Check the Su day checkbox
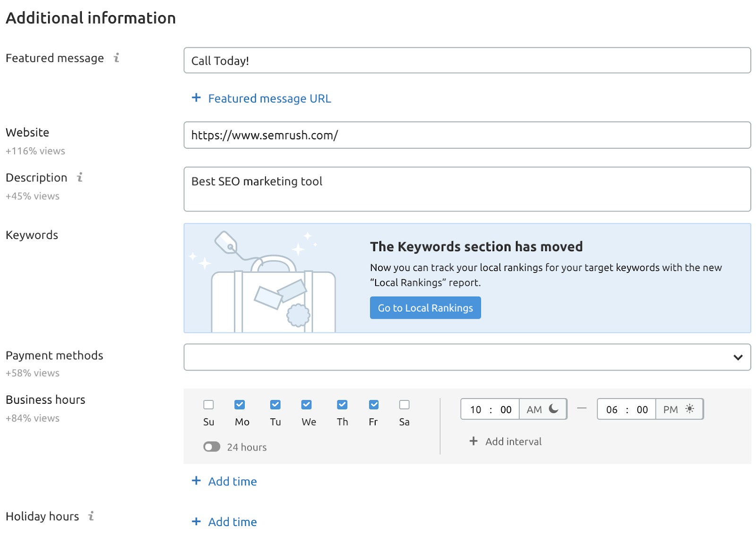756x543 pixels. pyautogui.click(x=208, y=405)
